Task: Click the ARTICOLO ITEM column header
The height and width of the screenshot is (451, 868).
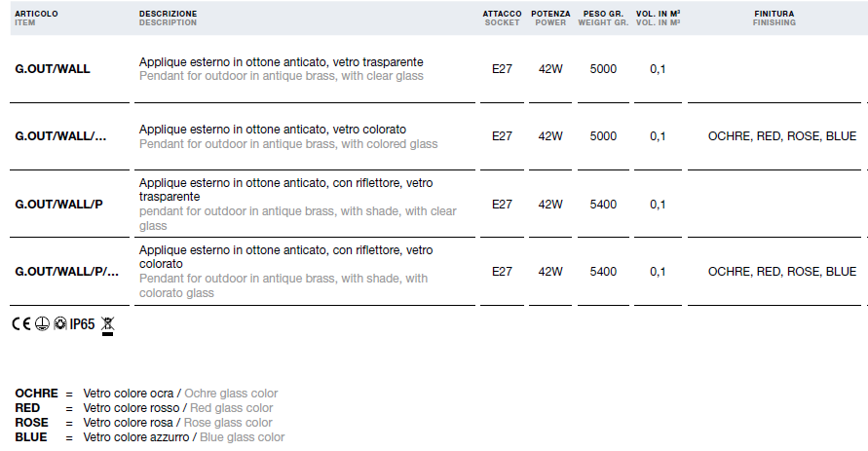Action: coord(37,18)
